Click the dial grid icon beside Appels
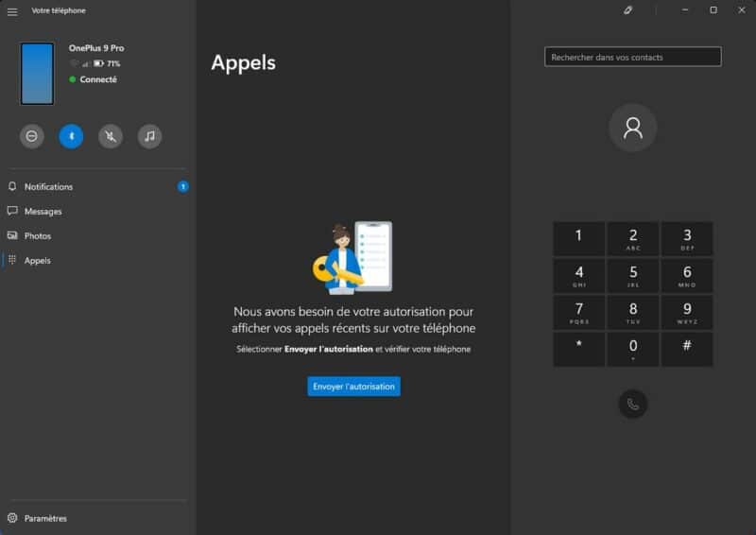 pos(12,260)
